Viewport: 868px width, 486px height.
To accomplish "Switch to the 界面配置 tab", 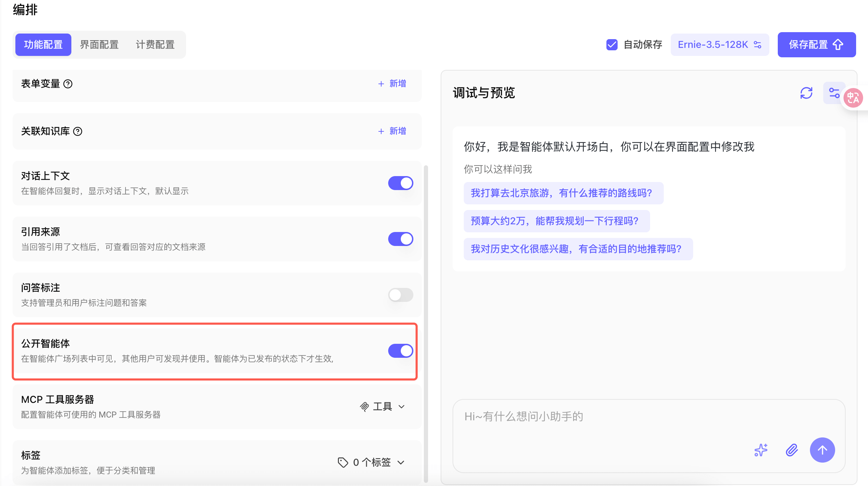I will point(99,45).
